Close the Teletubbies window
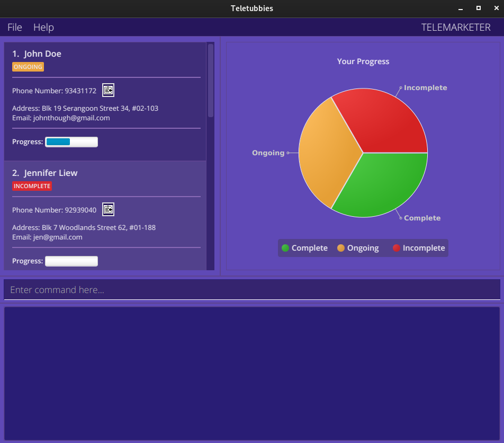 tap(496, 8)
